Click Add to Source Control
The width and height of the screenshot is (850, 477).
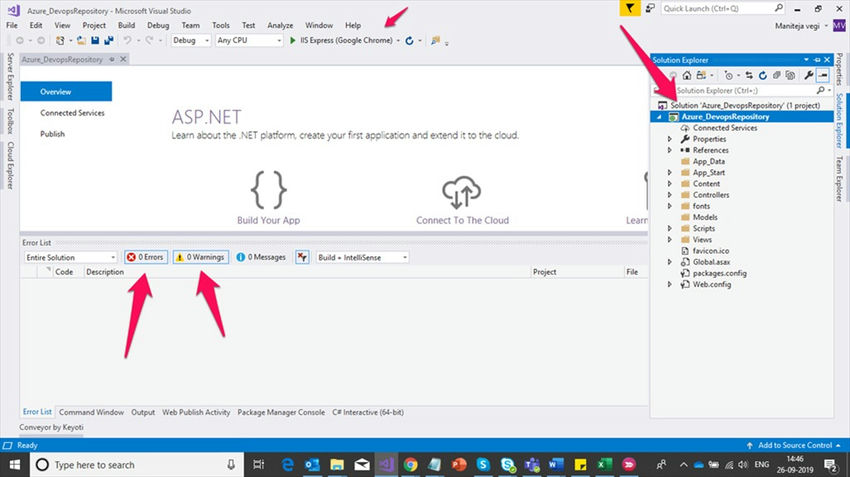(x=795, y=445)
